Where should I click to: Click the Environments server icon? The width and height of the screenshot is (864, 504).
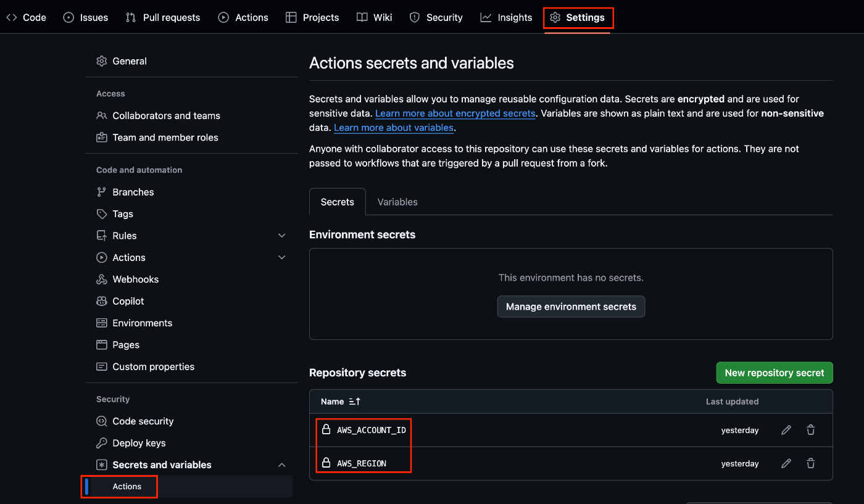pyautogui.click(x=102, y=323)
